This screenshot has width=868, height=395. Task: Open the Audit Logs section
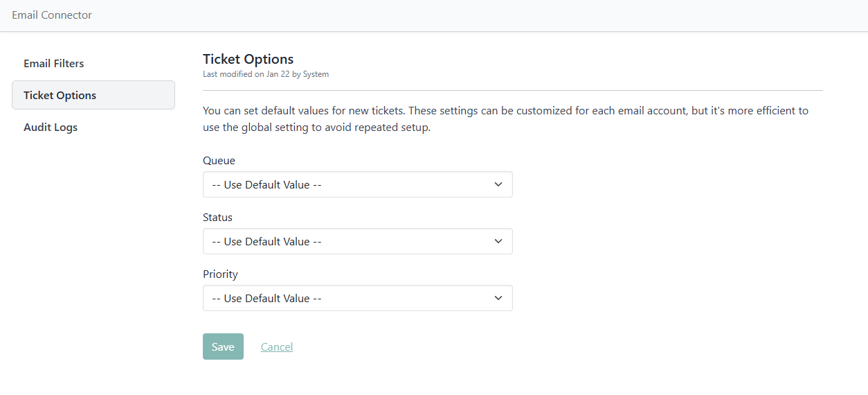[51, 128]
